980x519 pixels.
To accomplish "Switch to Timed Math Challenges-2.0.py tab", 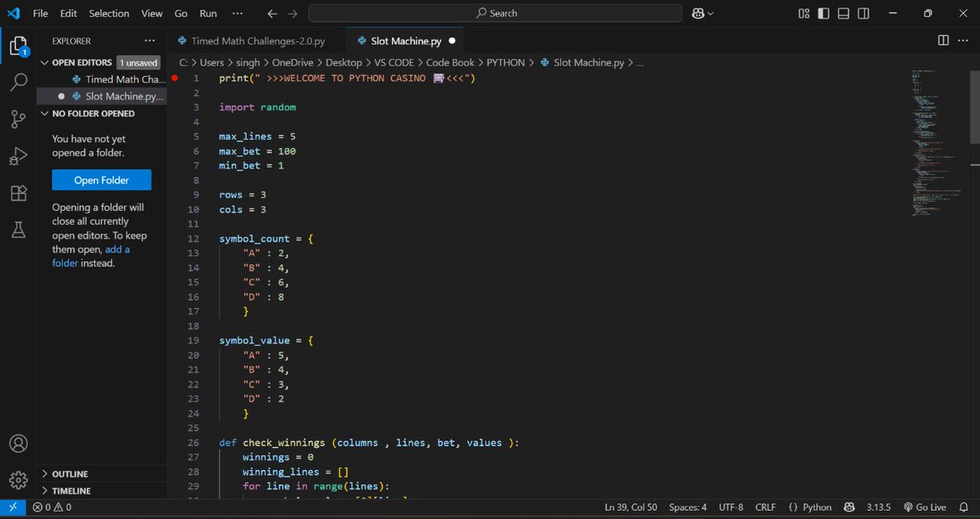I will point(256,40).
